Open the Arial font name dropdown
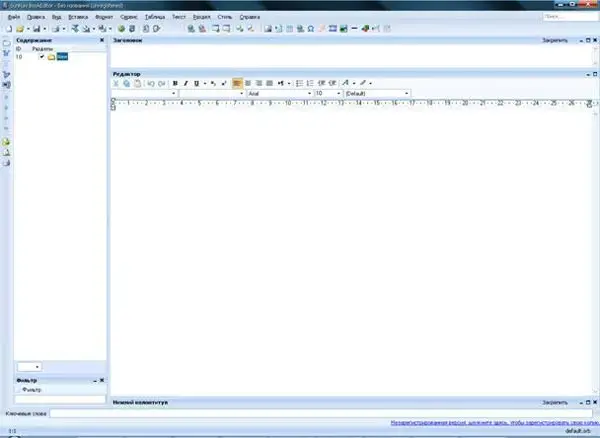This screenshot has height=438, width=600. [308, 93]
